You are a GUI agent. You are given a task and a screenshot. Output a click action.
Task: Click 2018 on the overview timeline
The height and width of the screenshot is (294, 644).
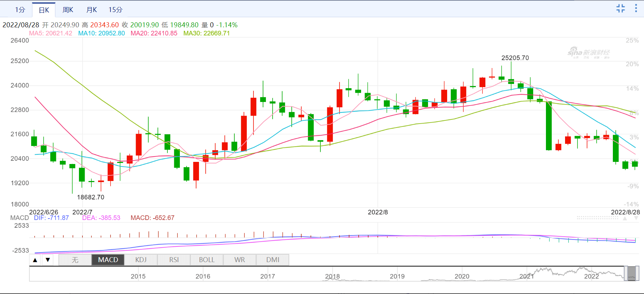pos(332,276)
